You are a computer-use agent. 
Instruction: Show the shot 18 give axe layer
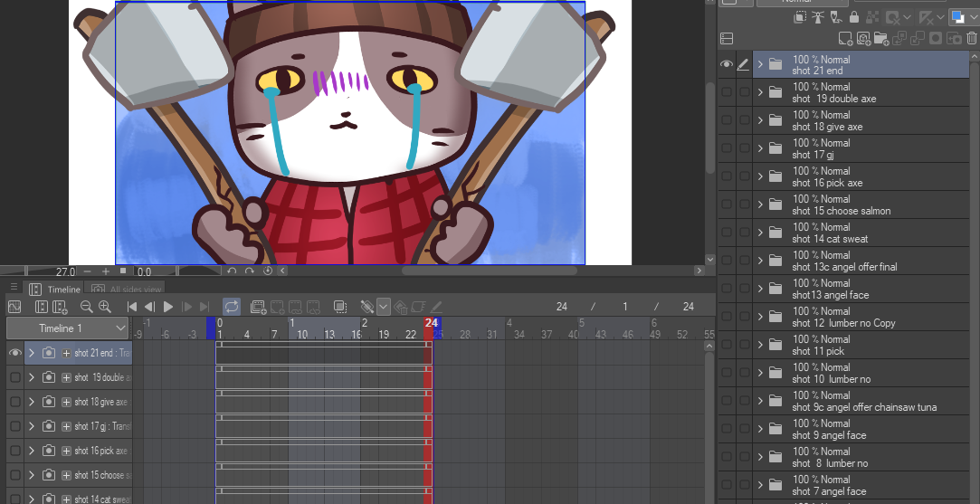[x=726, y=120]
